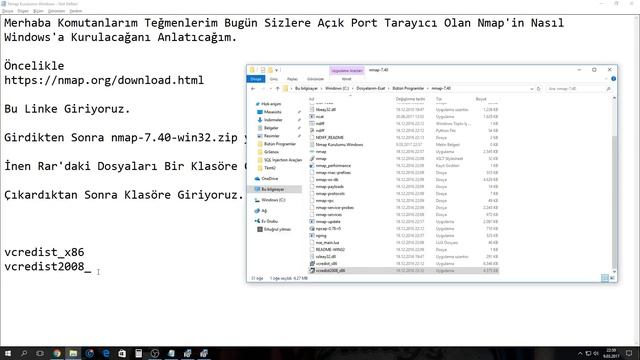The height and width of the screenshot is (360, 640).
Task: Select the vcredist_x86 installer icon
Action: (312, 264)
